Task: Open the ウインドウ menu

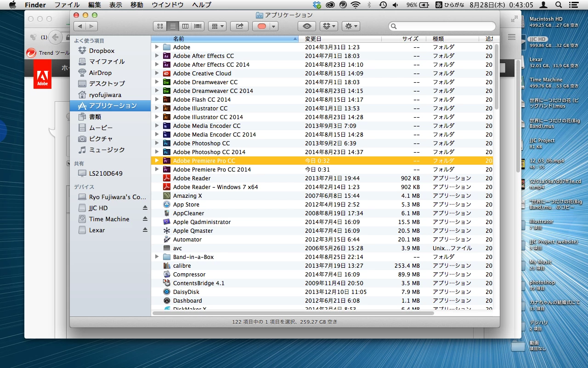Action: pos(168,5)
